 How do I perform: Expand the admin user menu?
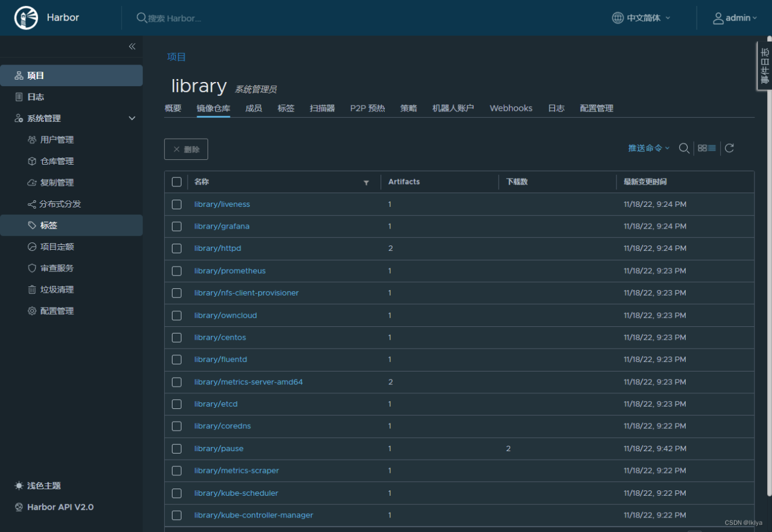point(735,18)
